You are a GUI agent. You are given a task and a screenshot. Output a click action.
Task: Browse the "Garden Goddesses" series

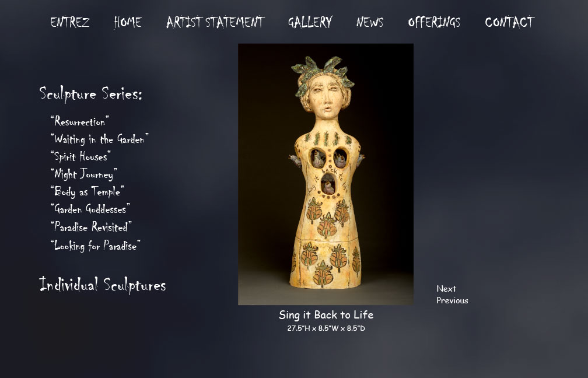pyautogui.click(x=90, y=209)
